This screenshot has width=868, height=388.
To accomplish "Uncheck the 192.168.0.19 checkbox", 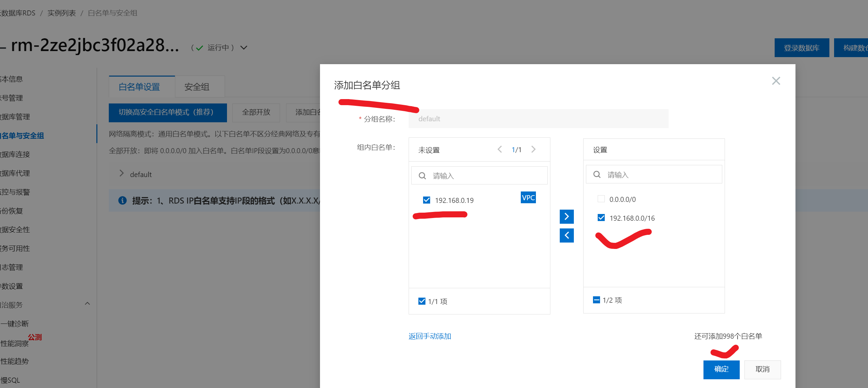I will [x=426, y=200].
